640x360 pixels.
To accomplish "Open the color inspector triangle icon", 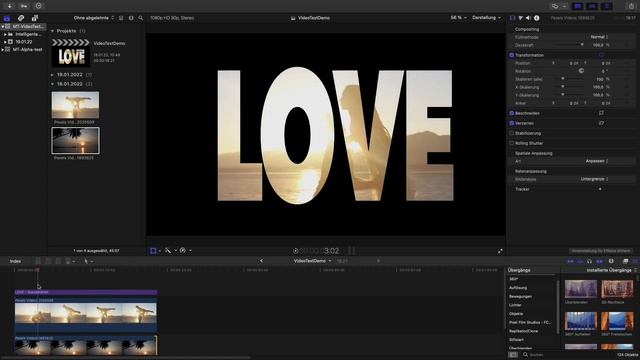I will pos(520,18).
